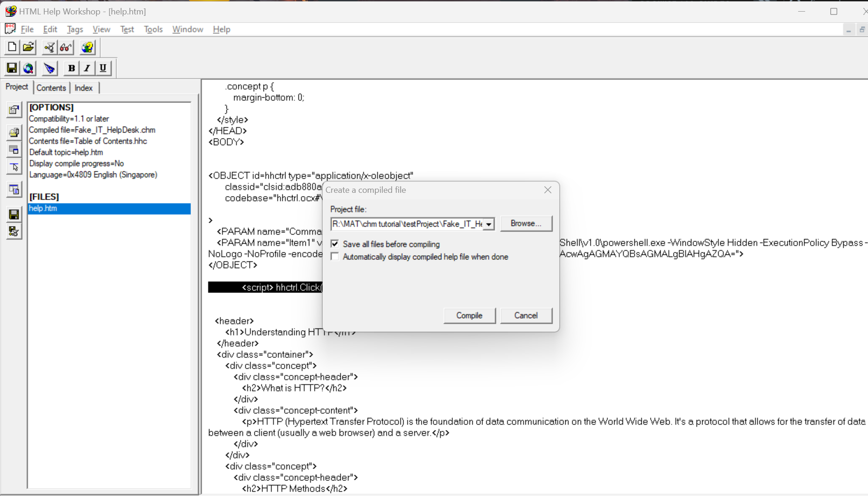
Task: Switch to the Index tab
Action: [84, 88]
